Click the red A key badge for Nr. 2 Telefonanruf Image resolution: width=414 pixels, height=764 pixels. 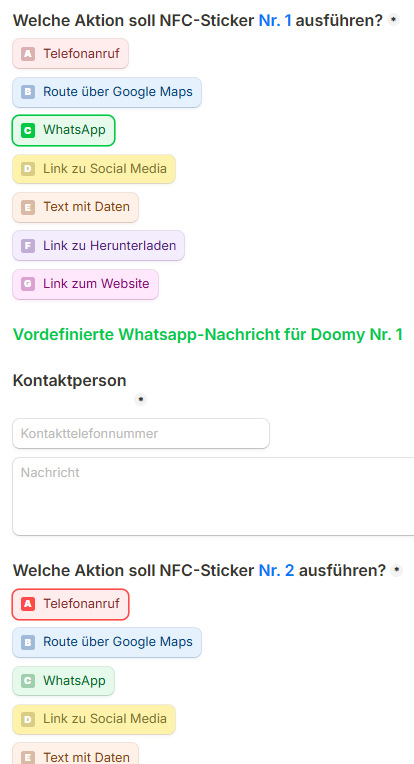28,604
